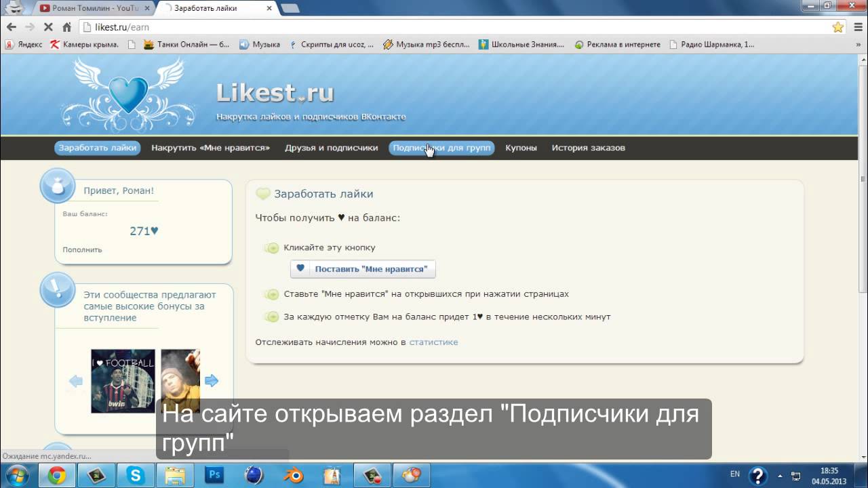Click the heart icon on Поставить button
Screen dimensions: 868x488
(300, 268)
